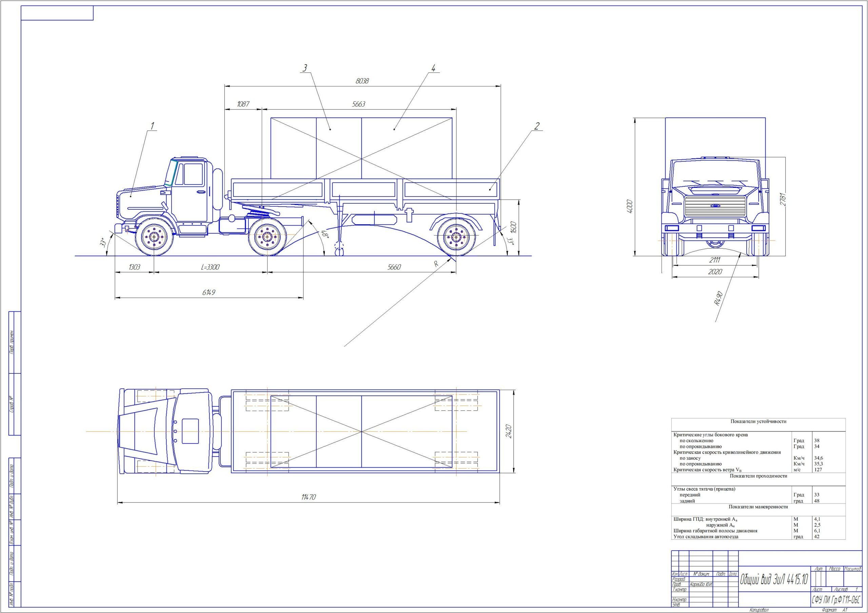868x613 pixels.
Task: Click the Показатели маневренности table header
Action: 758,507
